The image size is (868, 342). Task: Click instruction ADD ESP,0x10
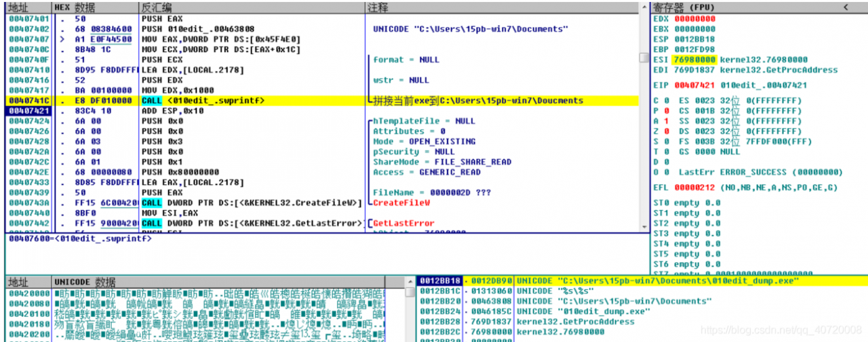click(x=171, y=110)
